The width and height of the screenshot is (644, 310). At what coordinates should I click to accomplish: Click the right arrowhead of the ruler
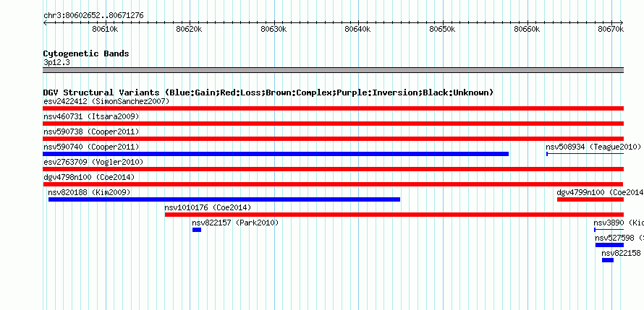click(622, 22)
